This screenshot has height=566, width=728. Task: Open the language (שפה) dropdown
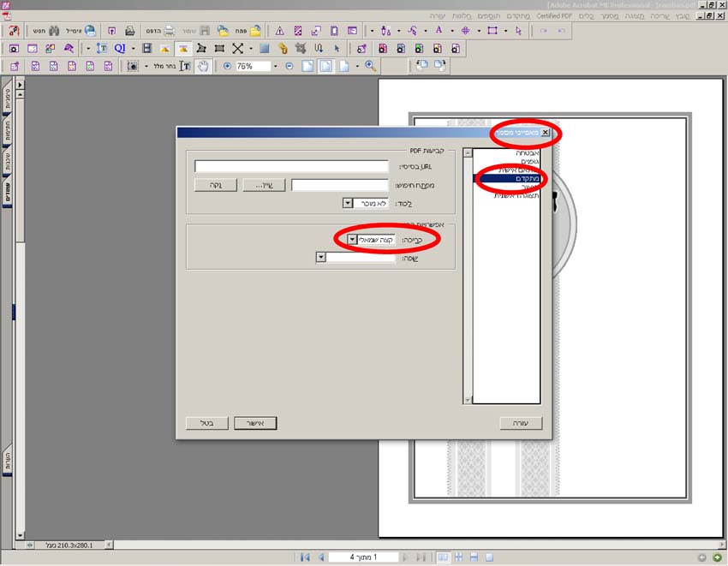click(x=321, y=257)
